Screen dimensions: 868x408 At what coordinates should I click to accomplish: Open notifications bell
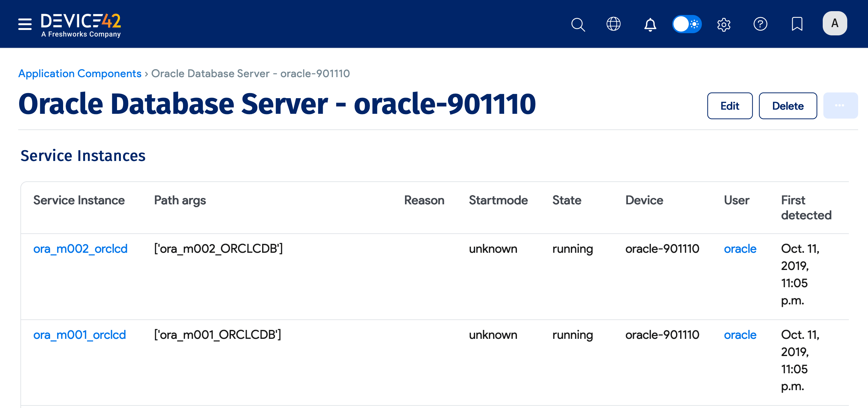coord(650,24)
